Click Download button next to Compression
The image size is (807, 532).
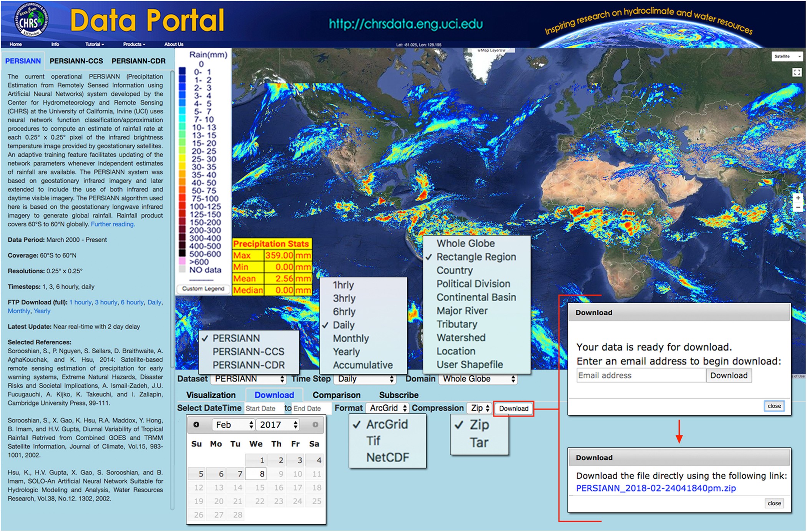(514, 409)
